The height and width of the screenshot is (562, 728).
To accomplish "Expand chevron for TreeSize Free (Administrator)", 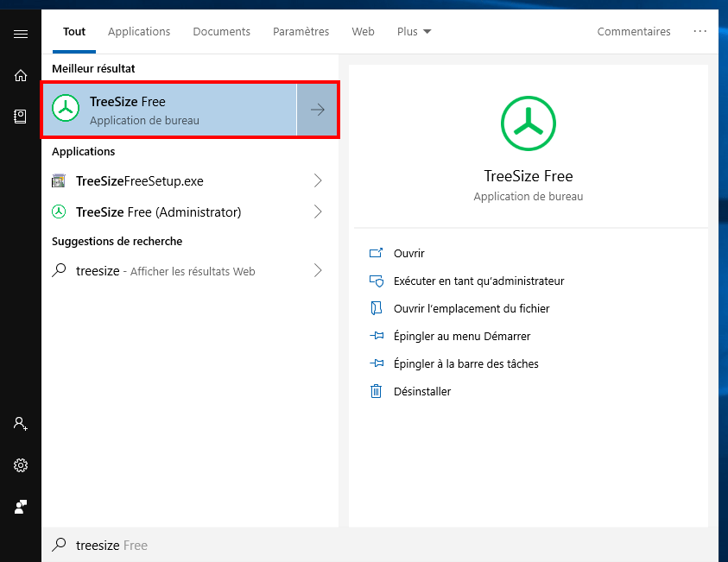I will tap(318, 212).
